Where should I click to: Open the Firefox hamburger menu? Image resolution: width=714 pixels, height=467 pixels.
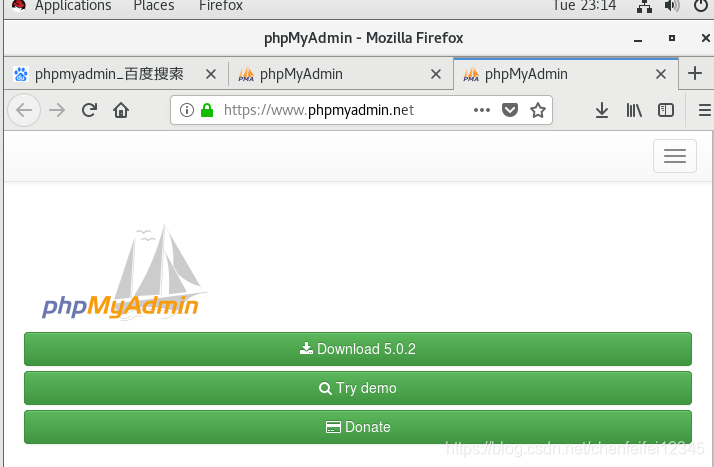pos(705,110)
